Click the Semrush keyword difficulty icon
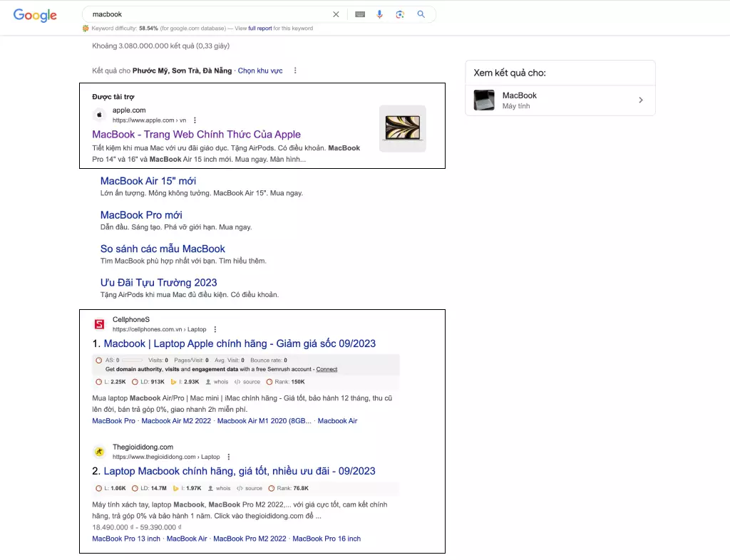Viewport: 730px width, 560px height. 86,28
